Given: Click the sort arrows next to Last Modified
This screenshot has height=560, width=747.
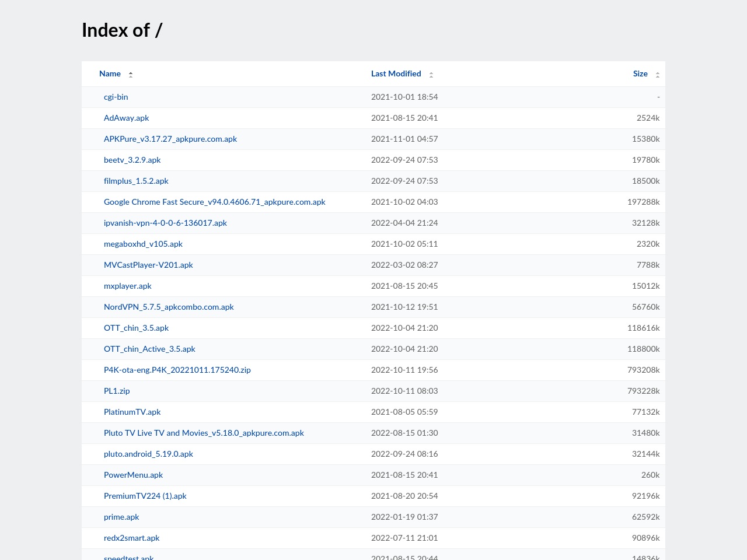Looking at the screenshot, I should tap(431, 75).
